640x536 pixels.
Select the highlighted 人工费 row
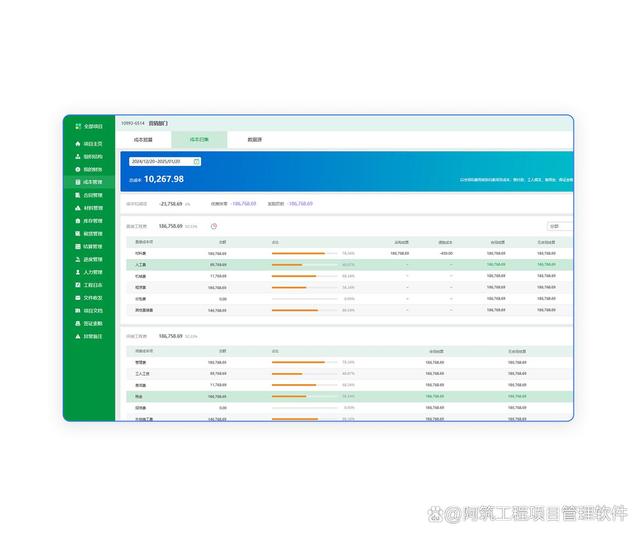click(x=349, y=265)
